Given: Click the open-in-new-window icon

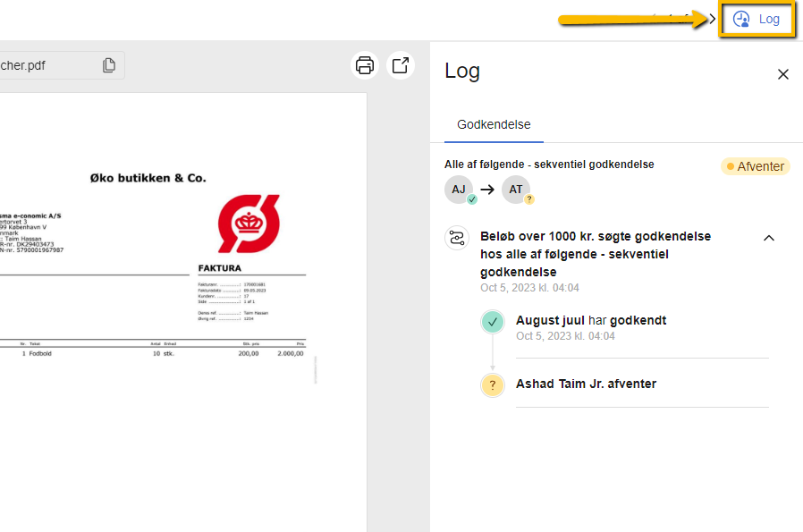Looking at the screenshot, I should (400, 64).
